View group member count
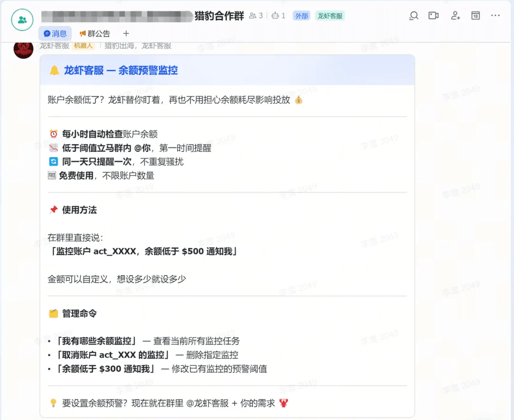 (256, 15)
